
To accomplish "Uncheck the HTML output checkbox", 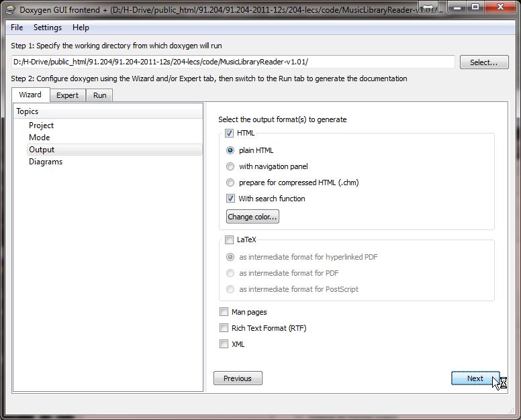I will 229,133.
